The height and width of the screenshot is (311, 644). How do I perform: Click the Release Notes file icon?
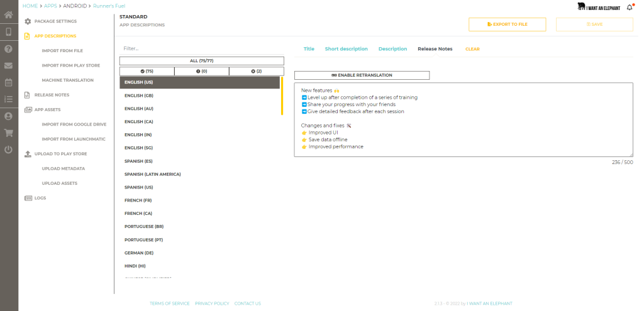(x=27, y=95)
